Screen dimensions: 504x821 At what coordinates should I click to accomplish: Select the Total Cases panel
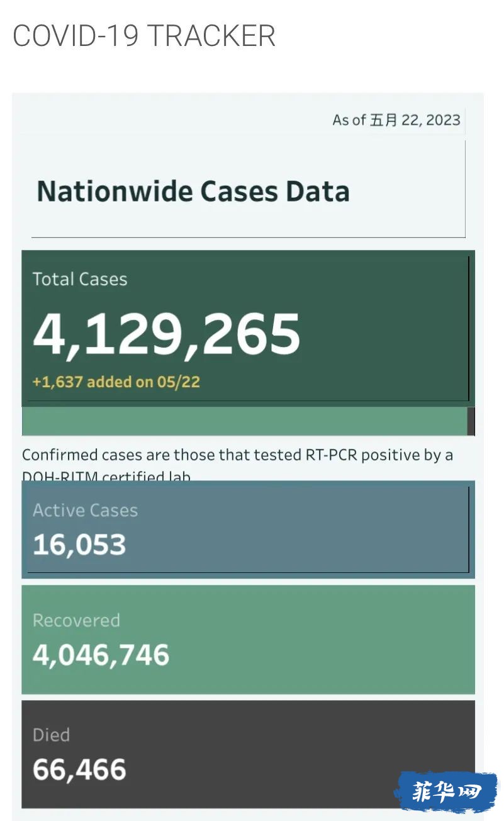tap(248, 328)
